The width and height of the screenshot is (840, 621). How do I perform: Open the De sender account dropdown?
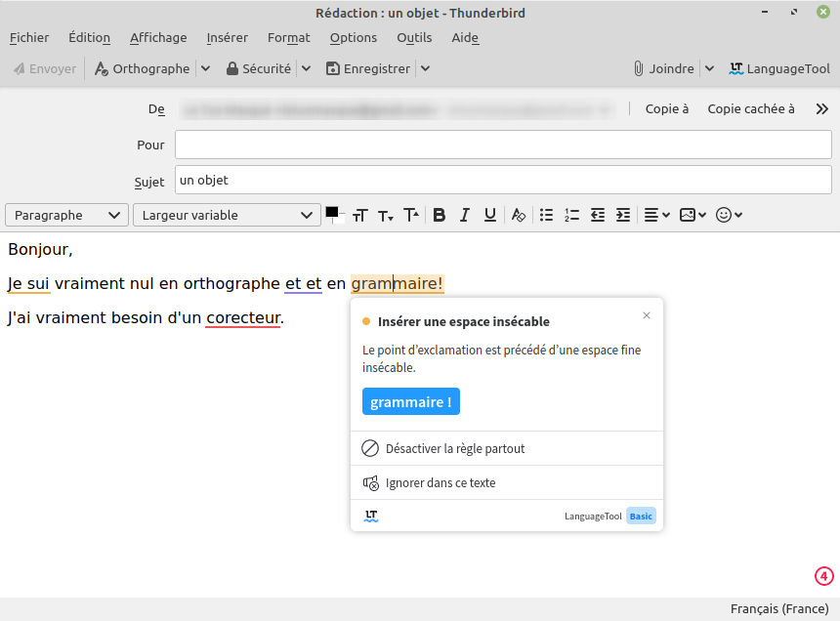(397, 109)
